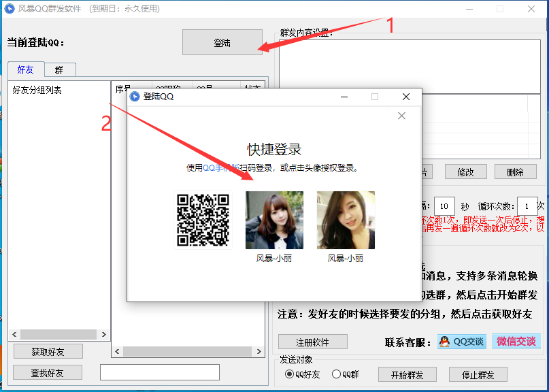The image size is (549, 392).
Task: Close the main 风暴QQ群发软件 window
Action: (x=531, y=9)
